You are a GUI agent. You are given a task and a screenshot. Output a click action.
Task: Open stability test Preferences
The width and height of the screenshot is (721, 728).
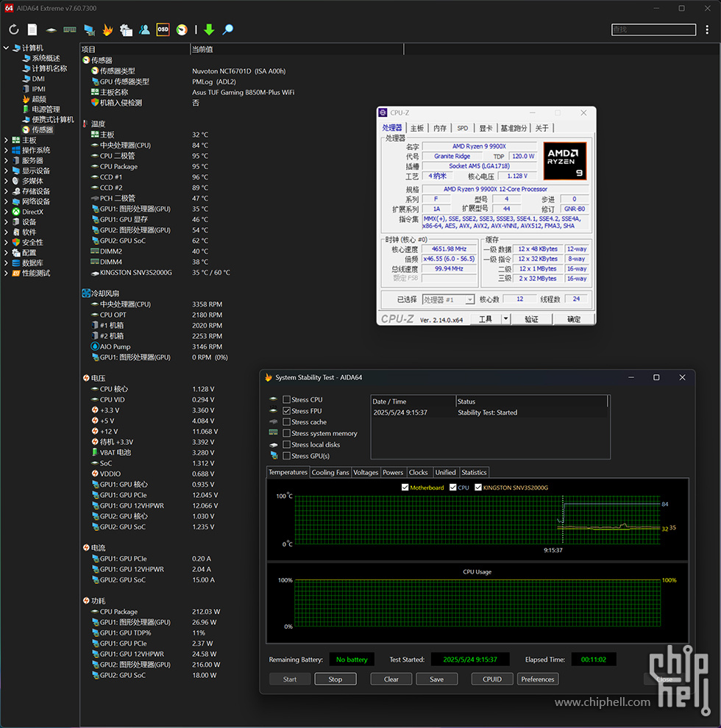click(538, 679)
